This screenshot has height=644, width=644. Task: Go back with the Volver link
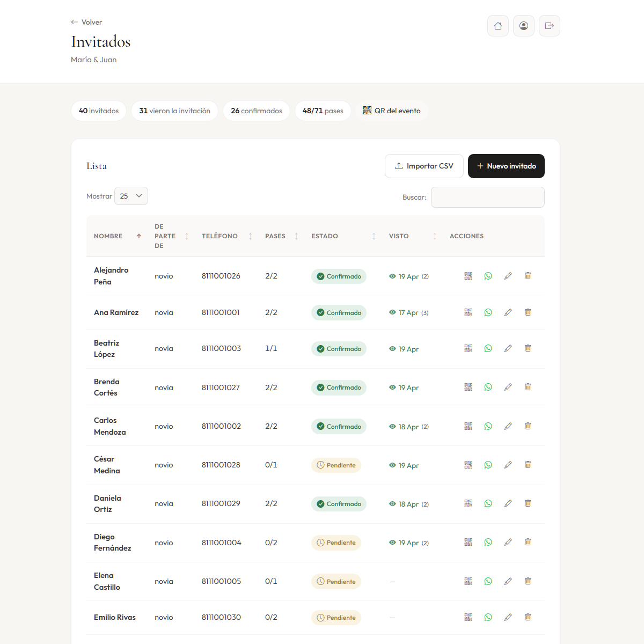86,22
